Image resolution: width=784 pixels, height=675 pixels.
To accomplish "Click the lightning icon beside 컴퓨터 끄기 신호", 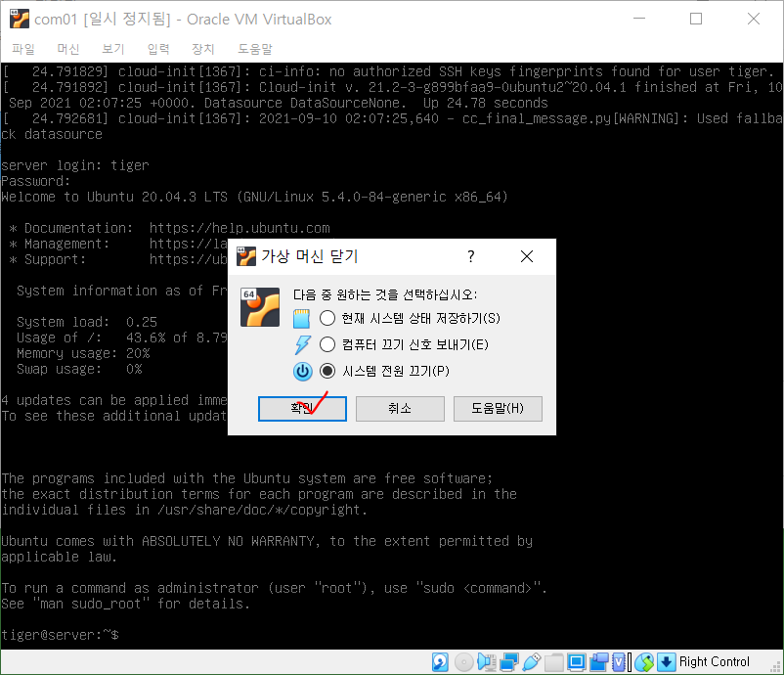I will tap(302, 344).
